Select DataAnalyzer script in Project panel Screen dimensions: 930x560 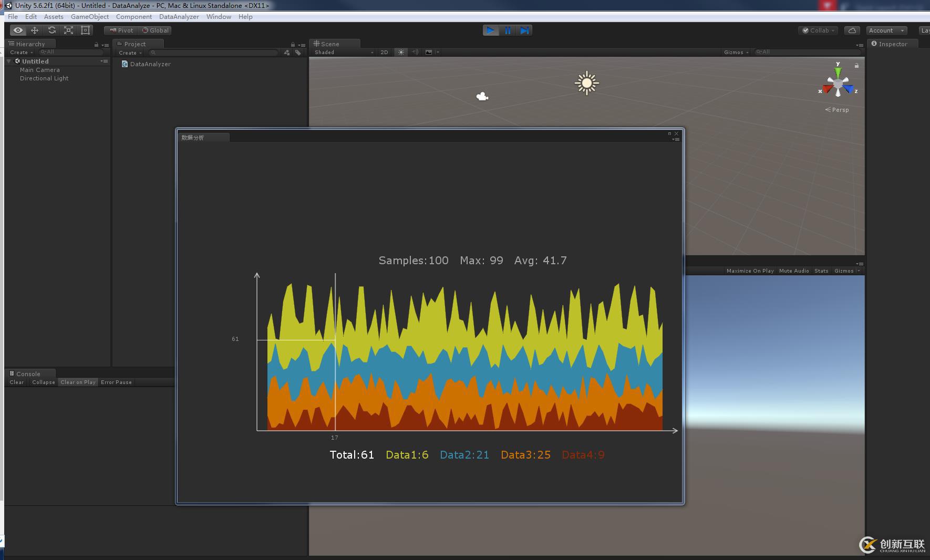[150, 64]
